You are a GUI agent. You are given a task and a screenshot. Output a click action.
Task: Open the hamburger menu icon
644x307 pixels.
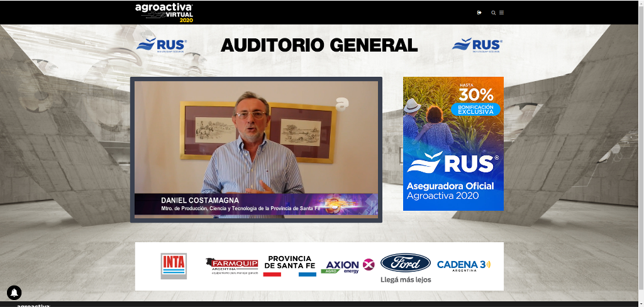click(x=501, y=13)
